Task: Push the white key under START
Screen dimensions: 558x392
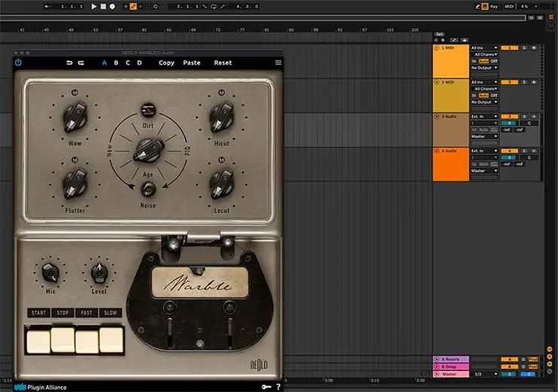Action: (38, 341)
